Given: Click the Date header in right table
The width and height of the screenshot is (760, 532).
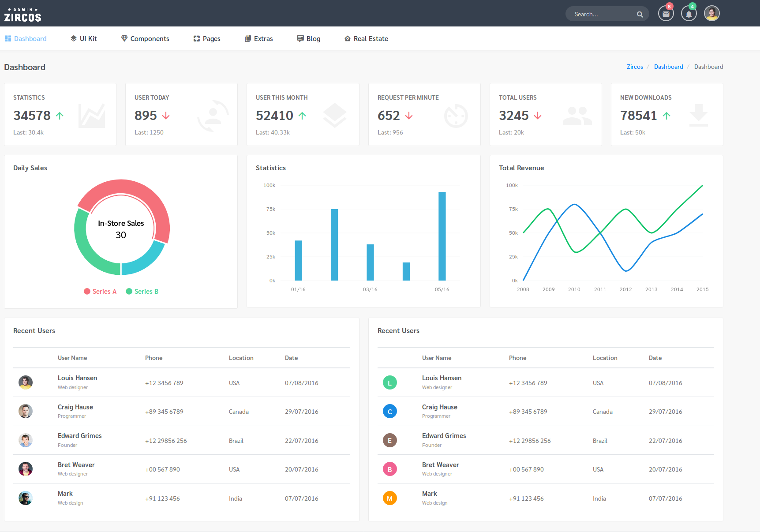Looking at the screenshot, I should (655, 358).
